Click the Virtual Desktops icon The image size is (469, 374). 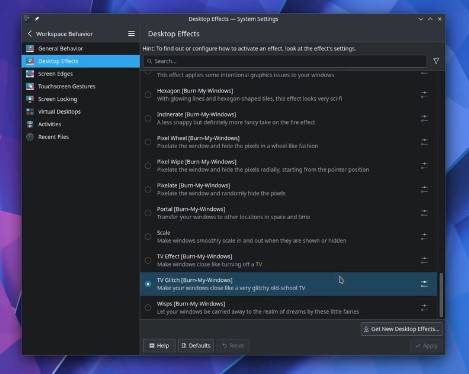click(30, 112)
